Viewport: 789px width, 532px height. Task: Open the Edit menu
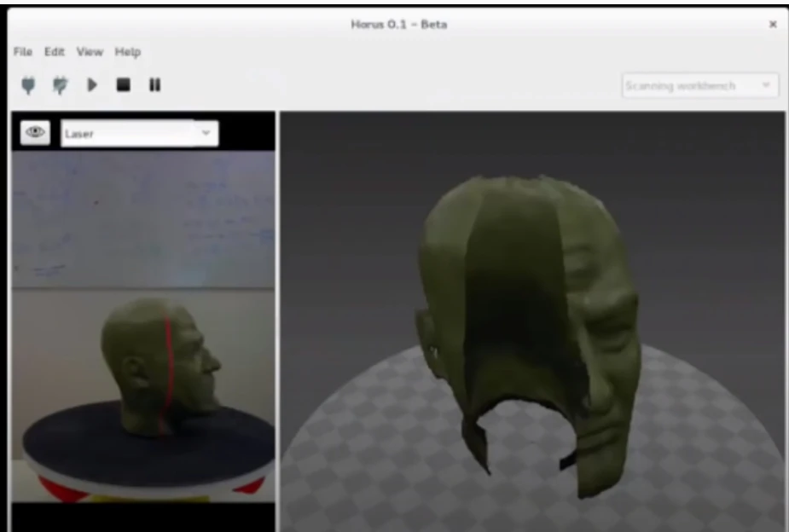pos(55,52)
